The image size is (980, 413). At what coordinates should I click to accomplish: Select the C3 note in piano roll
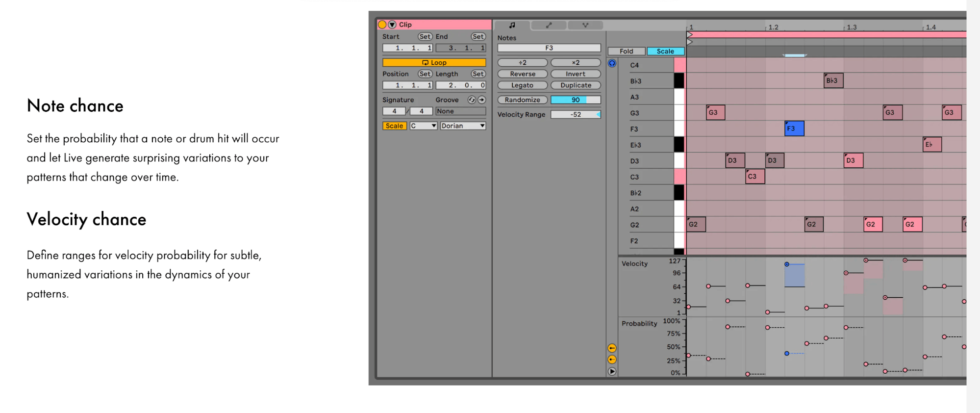(x=755, y=177)
